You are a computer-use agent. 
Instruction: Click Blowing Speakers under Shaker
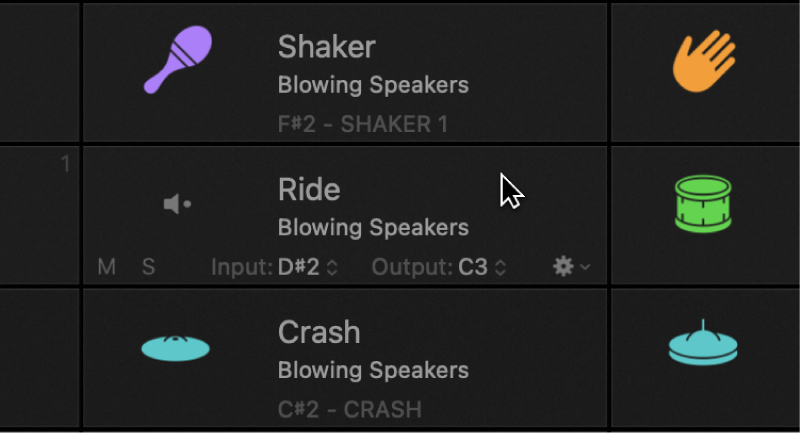point(373,85)
